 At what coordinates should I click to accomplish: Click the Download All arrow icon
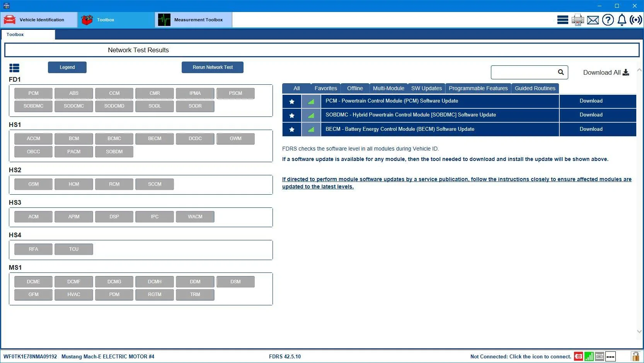pos(626,72)
